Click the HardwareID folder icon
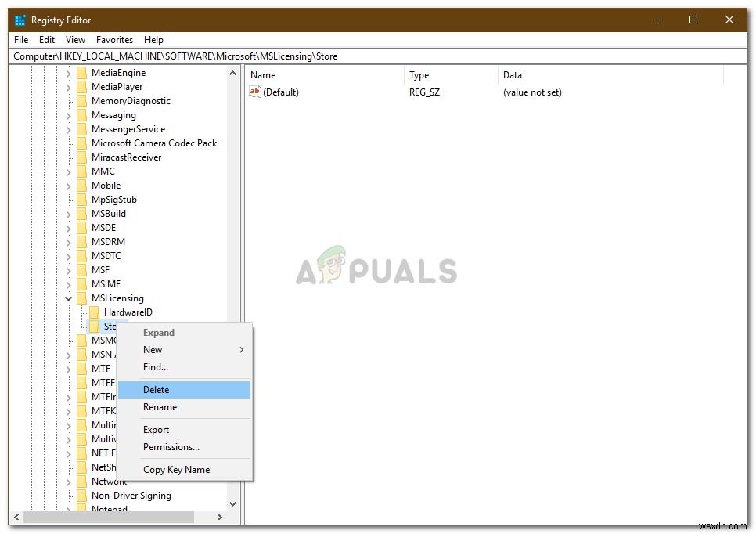 95,312
